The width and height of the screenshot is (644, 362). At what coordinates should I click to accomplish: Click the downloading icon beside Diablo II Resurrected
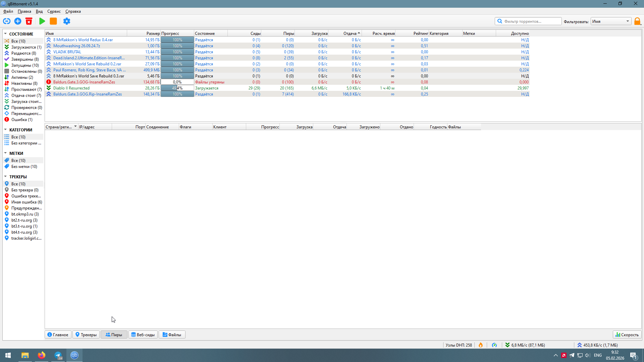tap(49, 88)
